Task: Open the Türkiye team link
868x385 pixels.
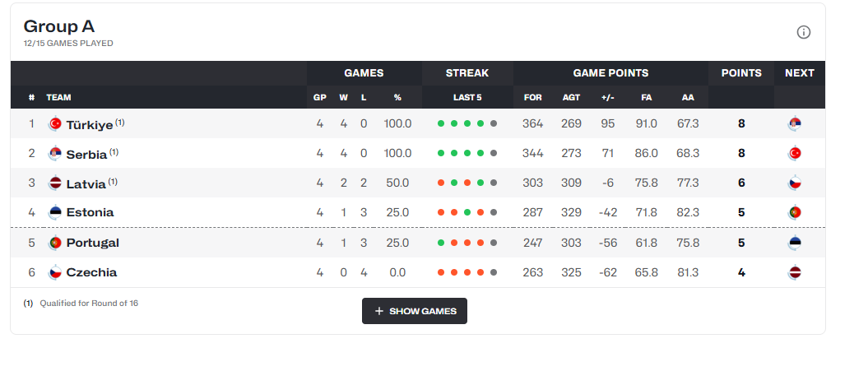Action: pyautogui.click(x=90, y=124)
